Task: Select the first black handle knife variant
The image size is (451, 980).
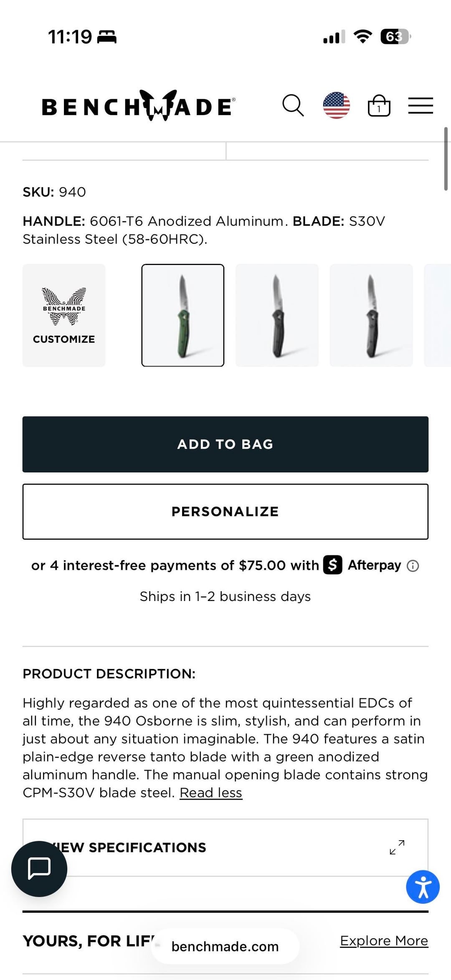Action: point(277,316)
